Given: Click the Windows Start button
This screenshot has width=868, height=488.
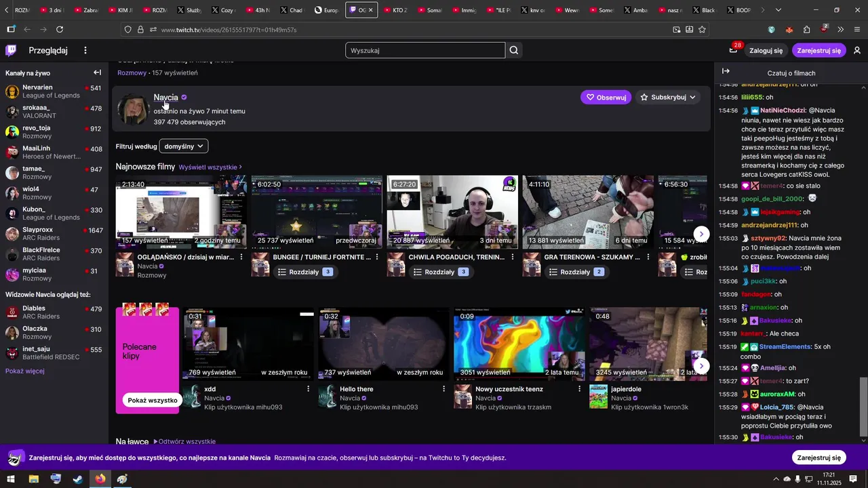Looking at the screenshot, I should click(x=11, y=479).
